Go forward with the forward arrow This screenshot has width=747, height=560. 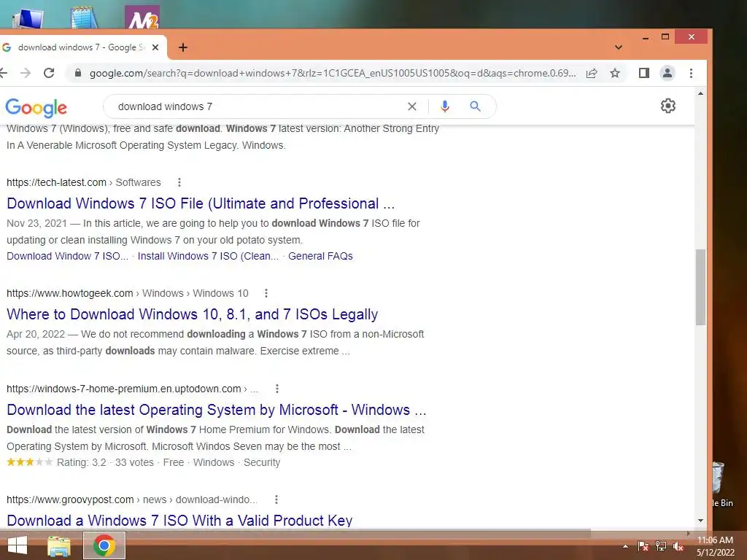pyautogui.click(x=26, y=73)
